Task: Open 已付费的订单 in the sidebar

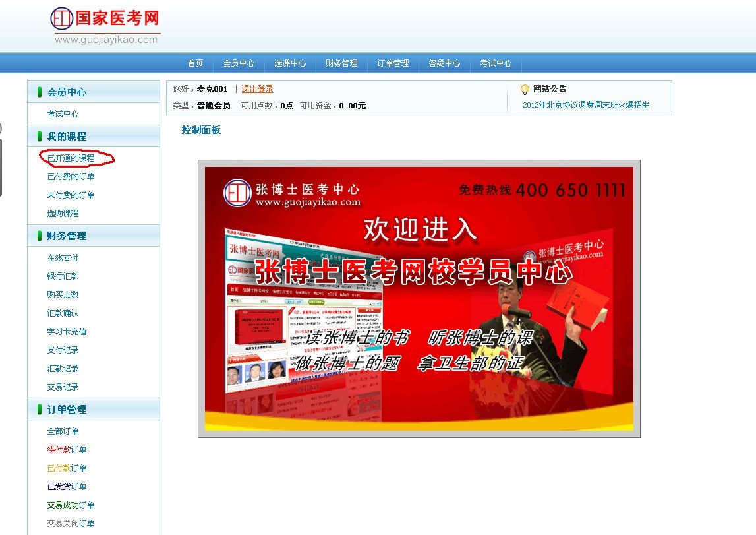Action: point(71,177)
